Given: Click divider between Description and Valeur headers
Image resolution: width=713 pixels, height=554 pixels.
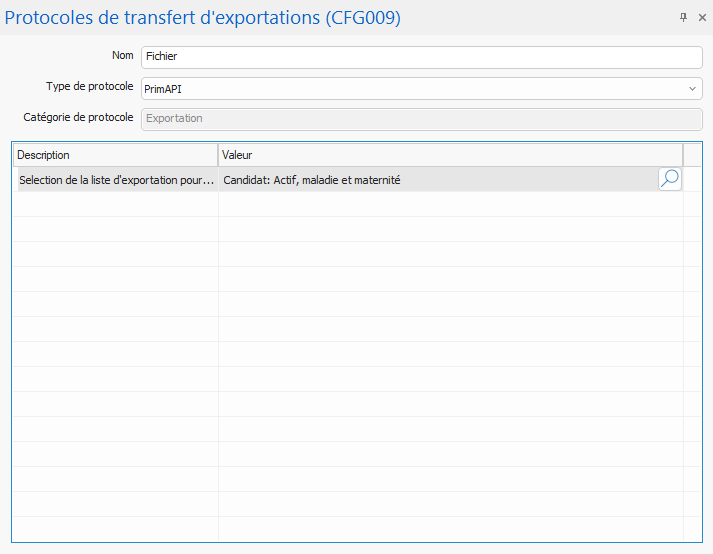Looking at the screenshot, I should coord(218,155).
